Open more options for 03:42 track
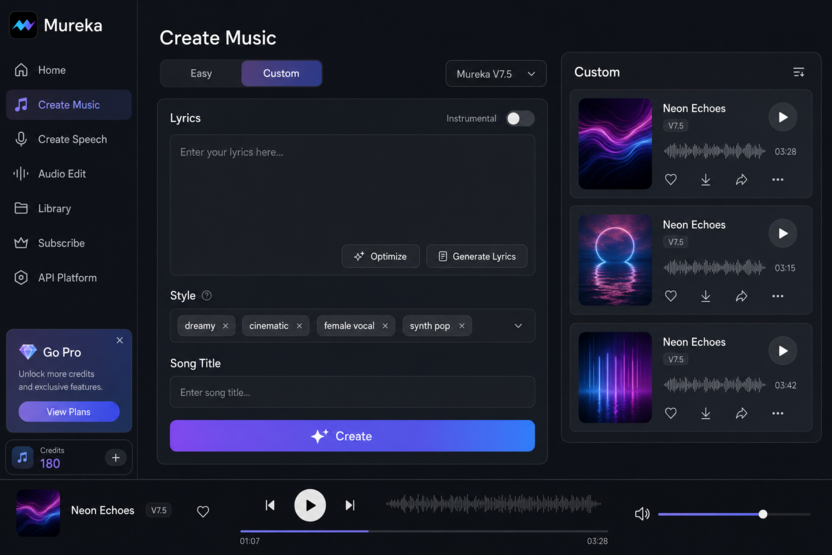This screenshot has width=832, height=555. [777, 413]
